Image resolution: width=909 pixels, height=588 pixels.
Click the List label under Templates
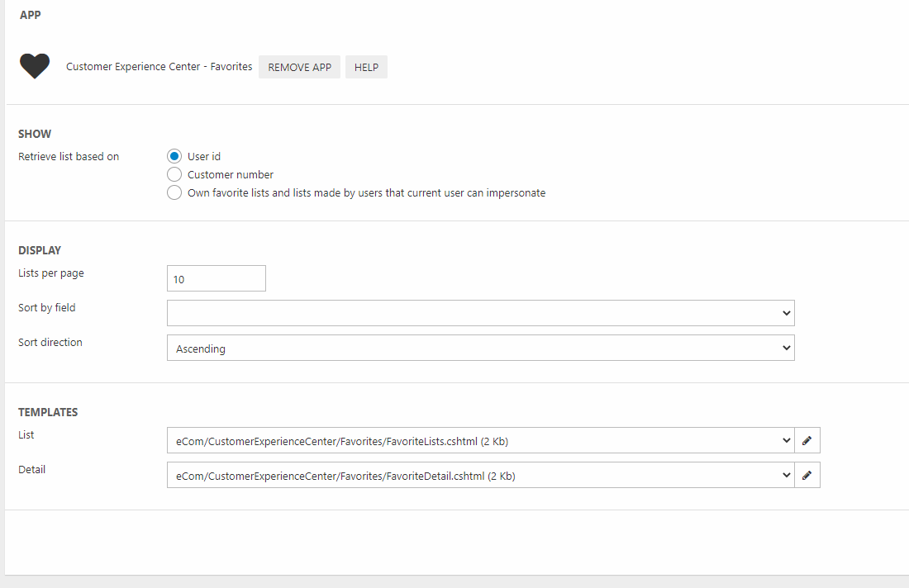point(26,435)
